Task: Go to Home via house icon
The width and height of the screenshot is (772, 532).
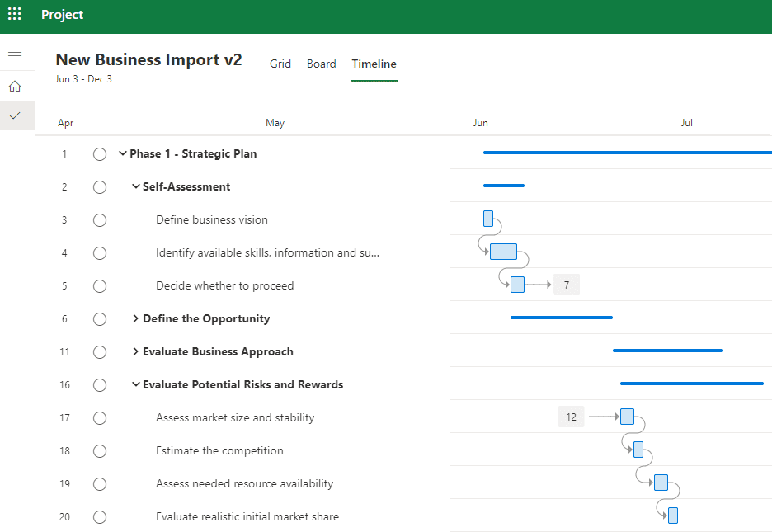Action: click(16, 86)
